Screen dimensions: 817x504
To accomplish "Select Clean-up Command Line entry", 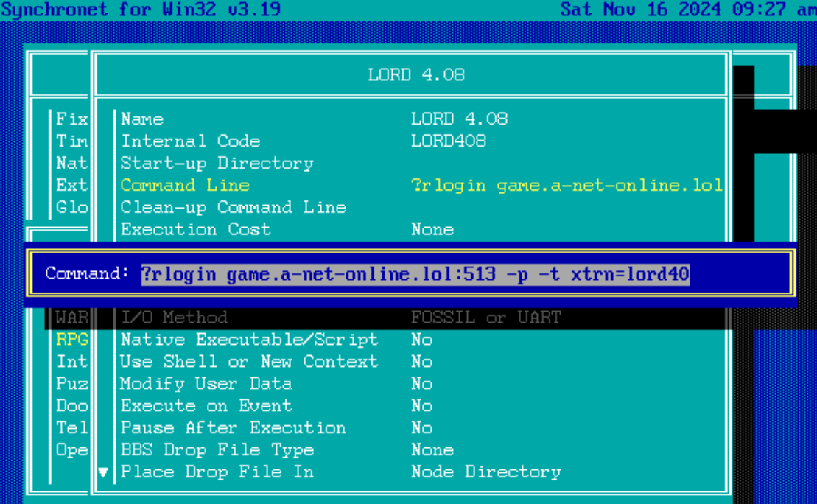I will pyautogui.click(x=234, y=208).
